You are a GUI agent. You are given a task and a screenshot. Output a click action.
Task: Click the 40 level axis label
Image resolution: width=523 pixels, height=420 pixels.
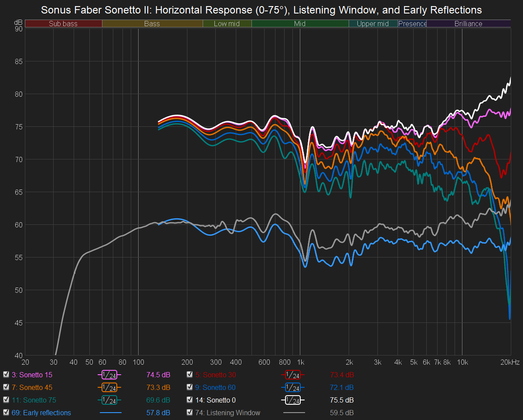pos(19,355)
